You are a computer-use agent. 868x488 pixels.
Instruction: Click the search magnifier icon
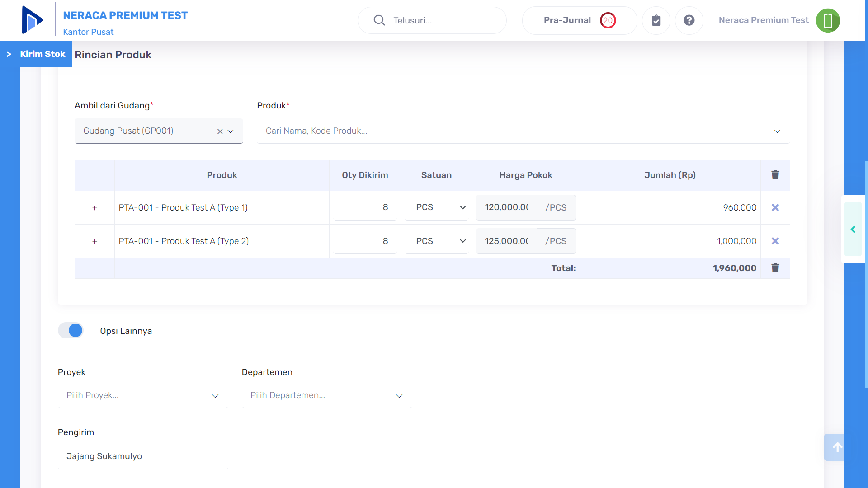379,20
